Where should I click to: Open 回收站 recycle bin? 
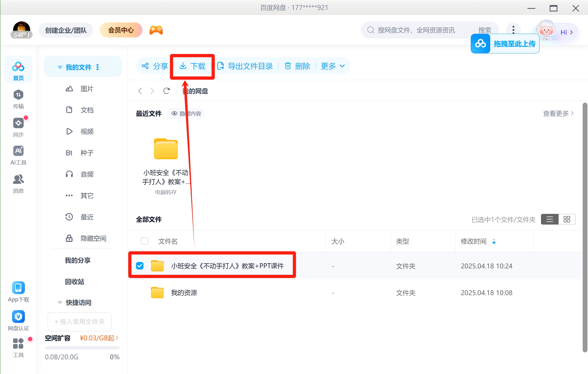pyautogui.click(x=75, y=282)
